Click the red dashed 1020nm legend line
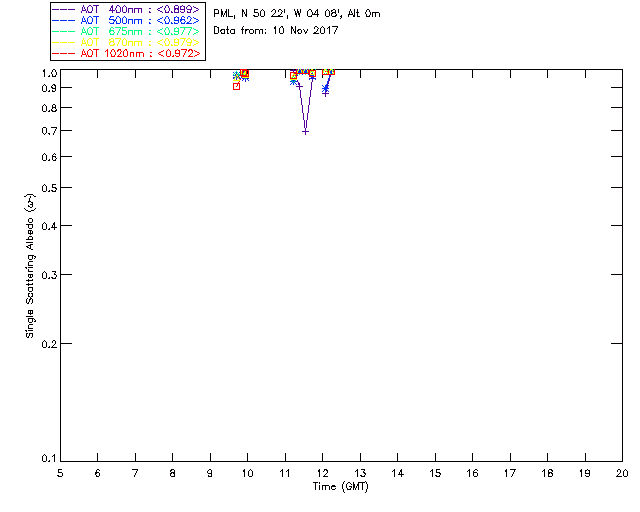 (64, 54)
